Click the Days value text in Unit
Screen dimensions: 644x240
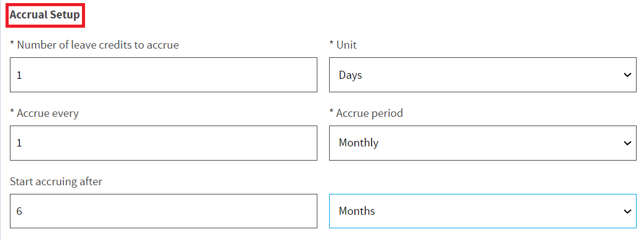(x=350, y=75)
